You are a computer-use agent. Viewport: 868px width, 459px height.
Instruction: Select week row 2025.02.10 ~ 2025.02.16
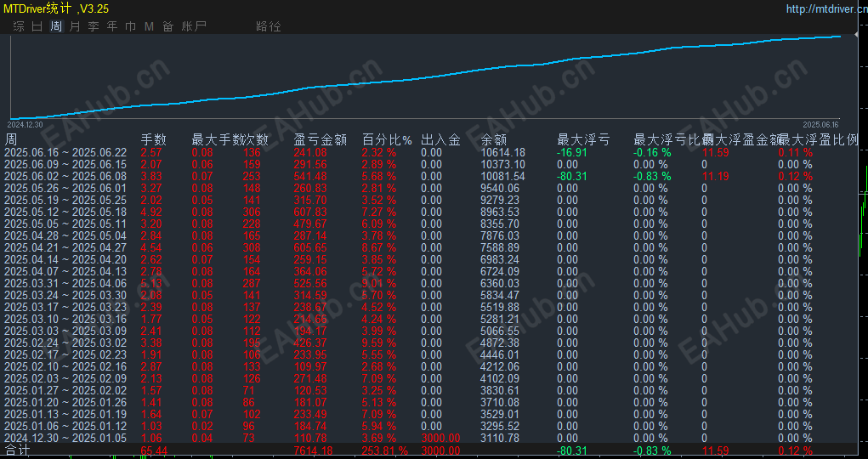pos(65,366)
